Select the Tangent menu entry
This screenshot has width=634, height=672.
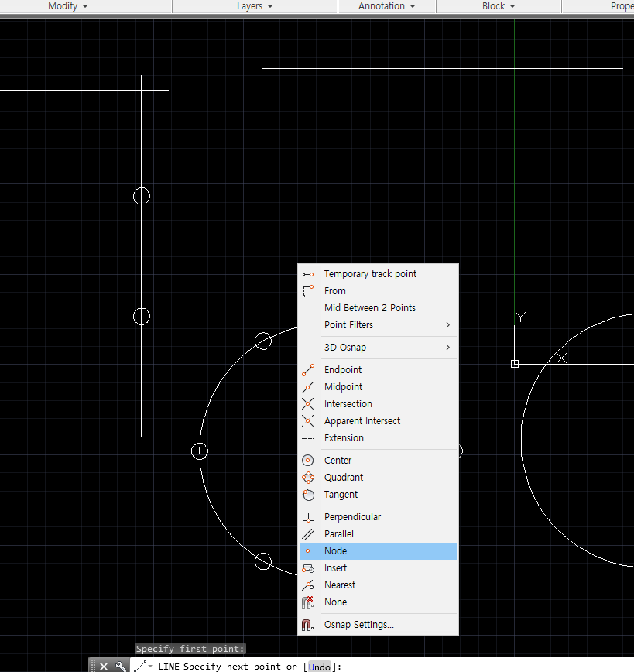tap(378, 495)
